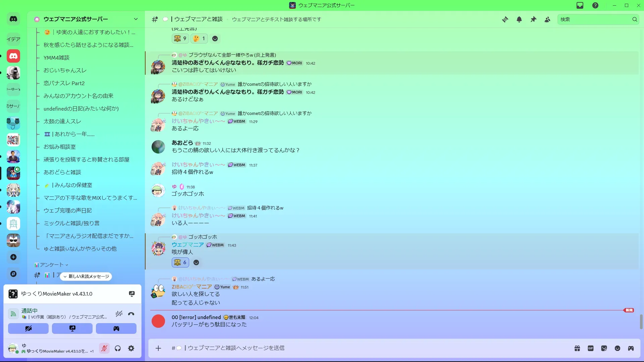Image resolution: width=644 pixels, height=362 pixels.
Task: Open the お悩み相談室 thread
Action: [x=60, y=147]
